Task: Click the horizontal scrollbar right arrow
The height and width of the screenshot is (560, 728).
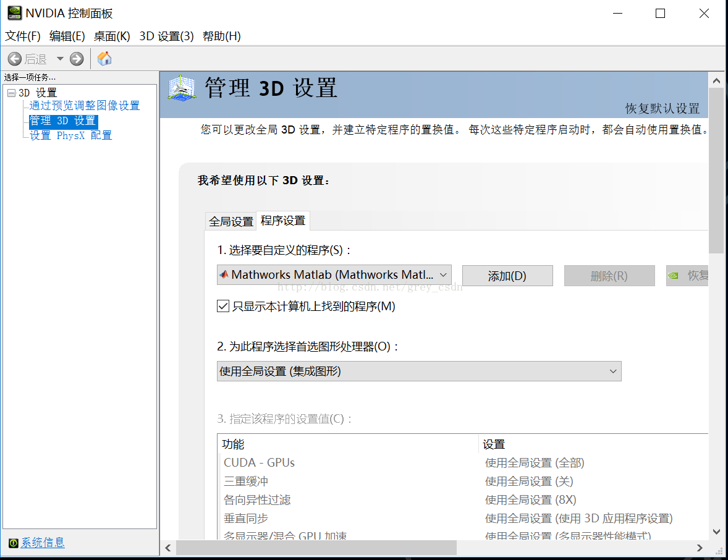Action: [700, 548]
